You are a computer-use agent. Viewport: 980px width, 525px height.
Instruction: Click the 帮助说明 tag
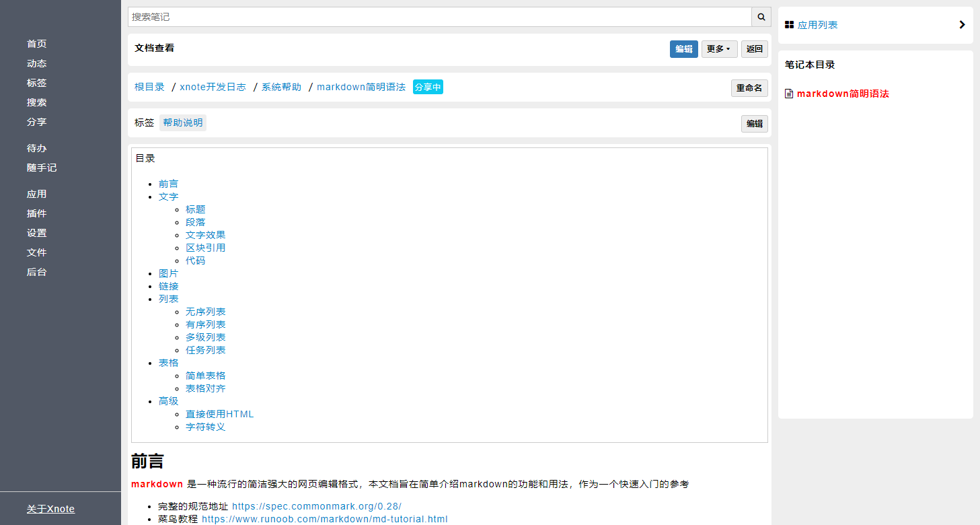182,122
